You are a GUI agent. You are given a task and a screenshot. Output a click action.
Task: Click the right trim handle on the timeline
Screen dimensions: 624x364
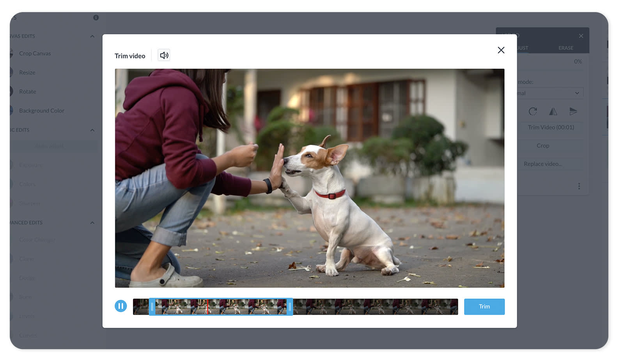pos(290,307)
